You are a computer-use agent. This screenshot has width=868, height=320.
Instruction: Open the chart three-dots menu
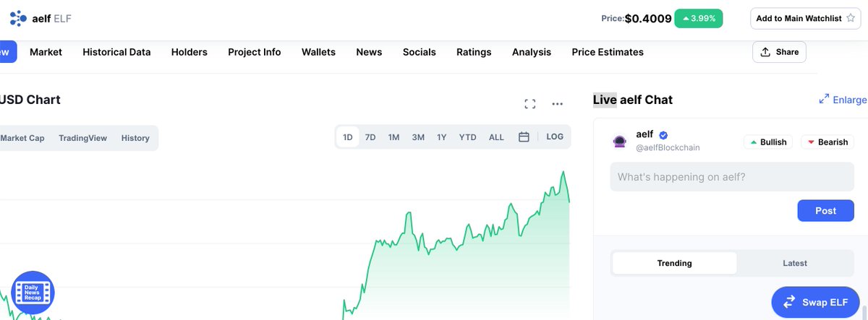[x=557, y=104]
